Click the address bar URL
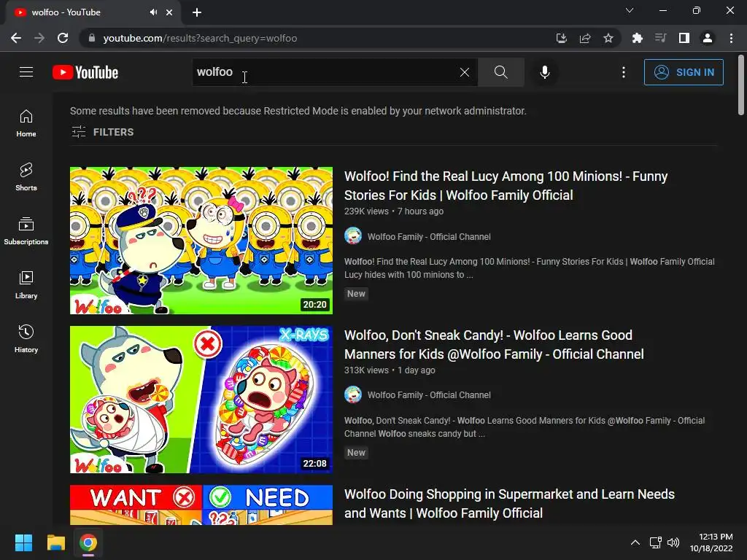This screenshot has height=560, width=747. click(x=200, y=38)
